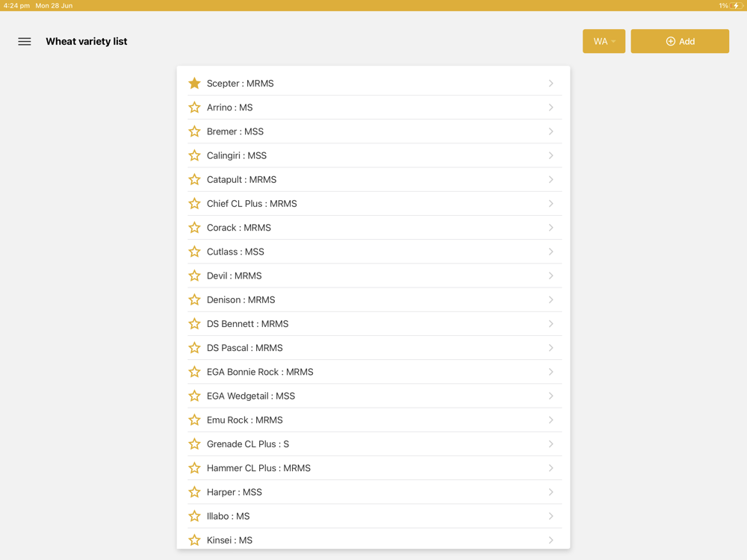The height and width of the screenshot is (560, 747).
Task: Select the 'Bremer : MSS' entry
Action: point(235,131)
